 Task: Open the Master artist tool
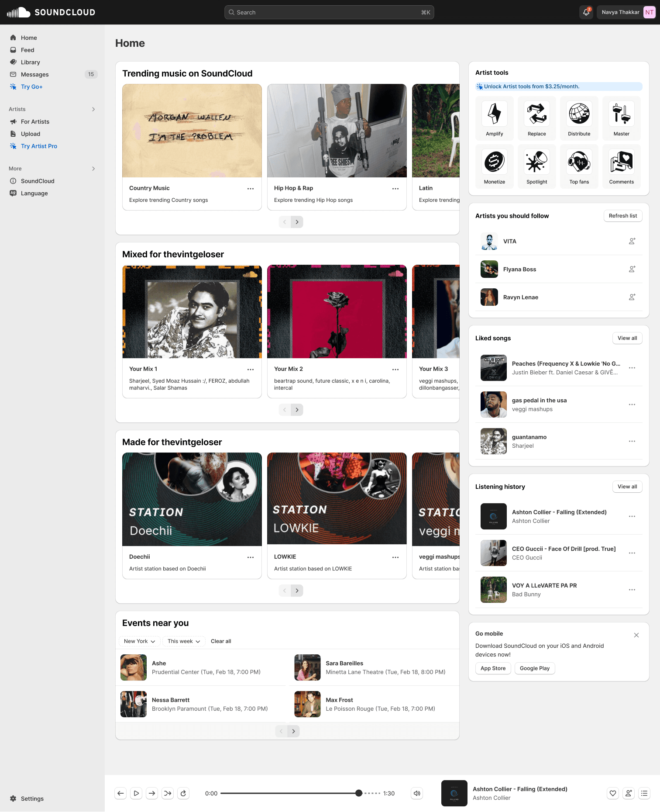click(x=621, y=118)
